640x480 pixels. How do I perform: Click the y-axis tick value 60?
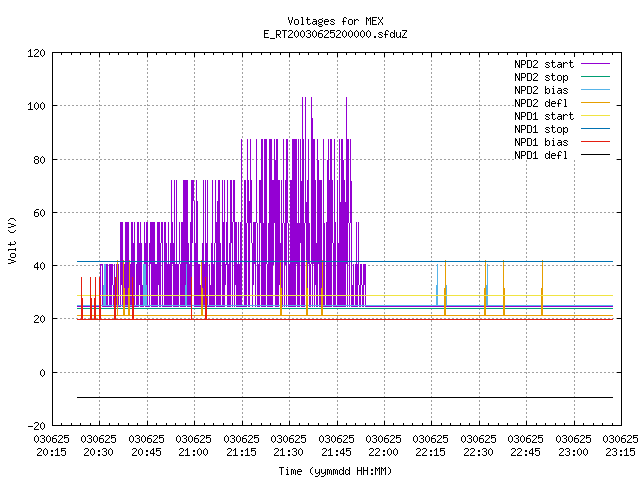point(39,213)
